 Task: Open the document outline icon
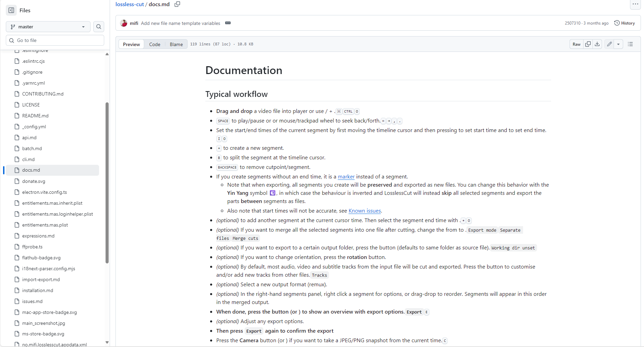point(630,44)
